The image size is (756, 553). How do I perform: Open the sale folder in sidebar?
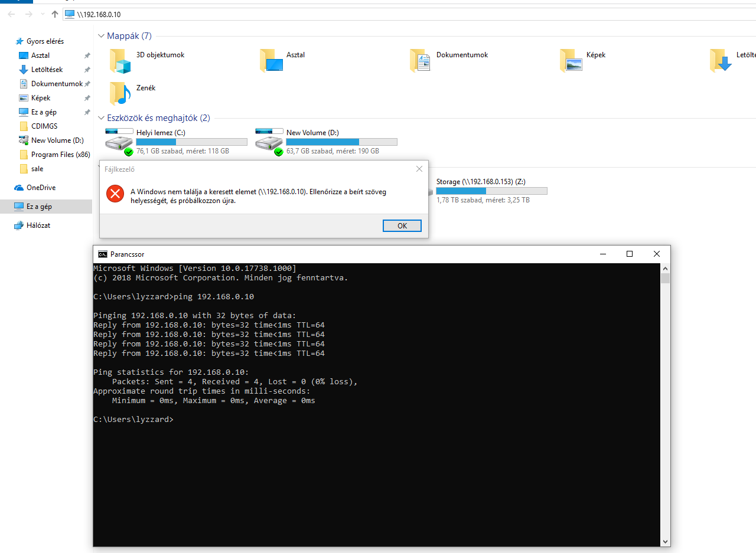[37, 169]
